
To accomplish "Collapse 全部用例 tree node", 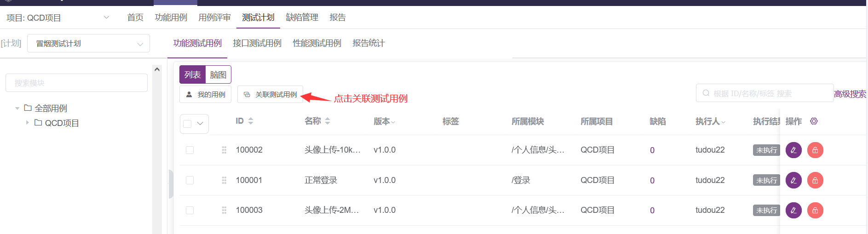I will coord(17,108).
